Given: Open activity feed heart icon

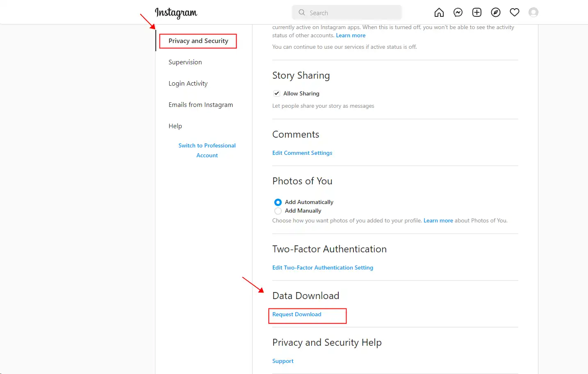Looking at the screenshot, I should click(514, 13).
